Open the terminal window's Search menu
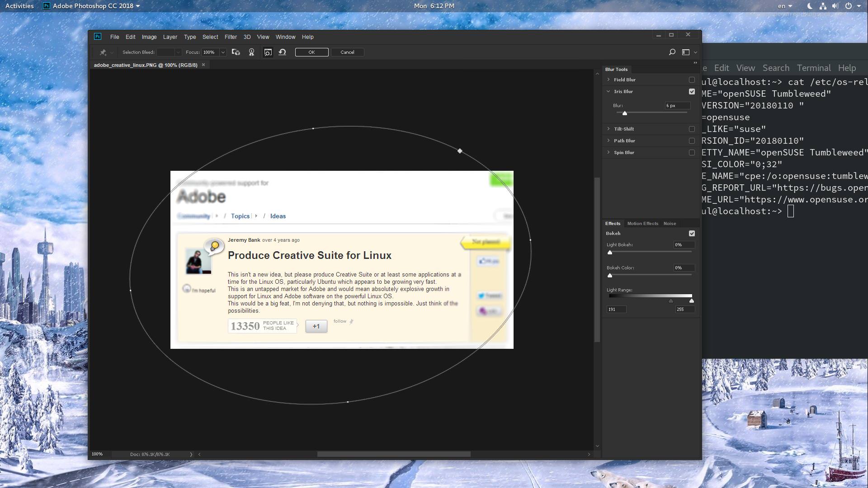The height and width of the screenshot is (488, 868). 776,68
